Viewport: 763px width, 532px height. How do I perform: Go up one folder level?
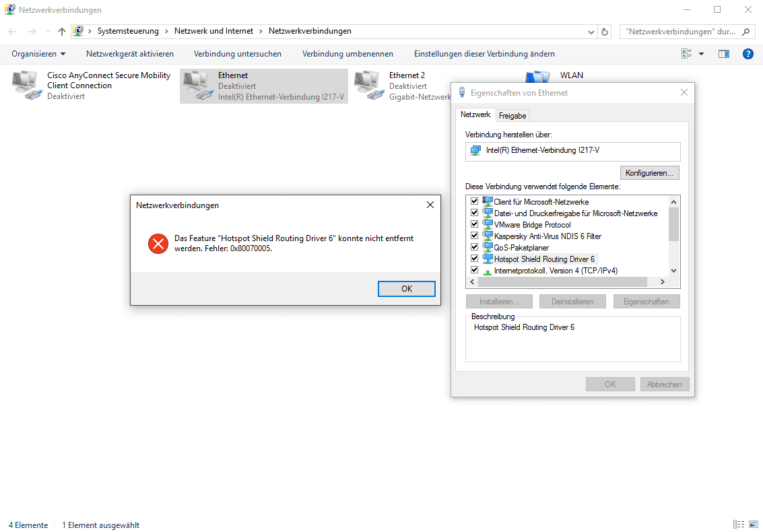pyautogui.click(x=61, y=32)
